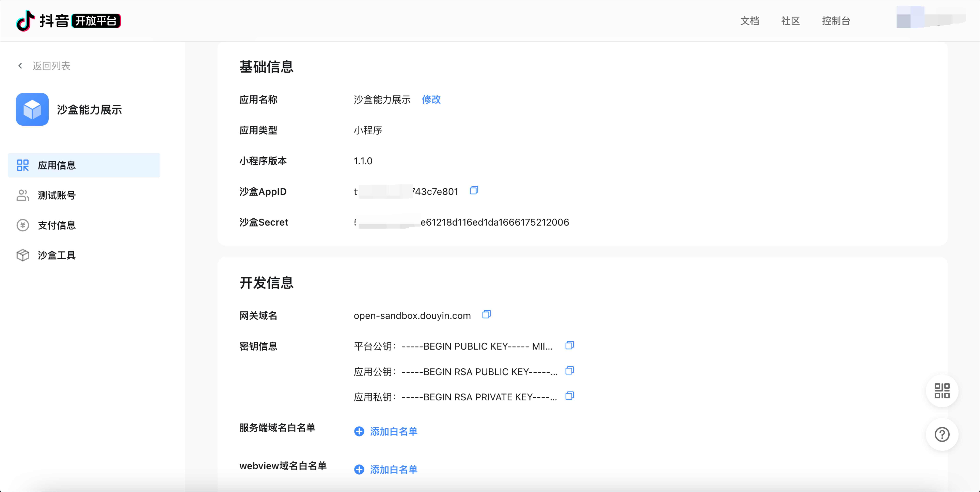Select 应用信息 in the sidebar
This screenshot has width=980, height=492.
84,165
